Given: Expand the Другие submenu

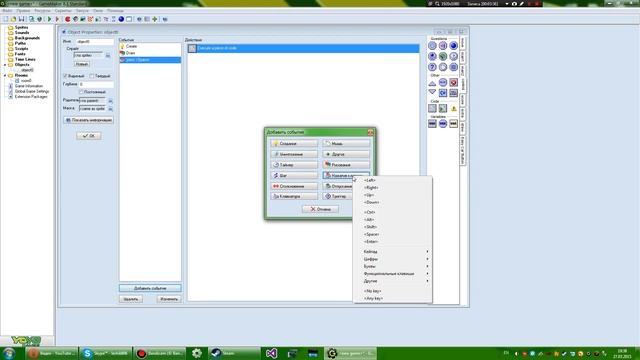Looking at the screenshot, I should click(392, 281).
